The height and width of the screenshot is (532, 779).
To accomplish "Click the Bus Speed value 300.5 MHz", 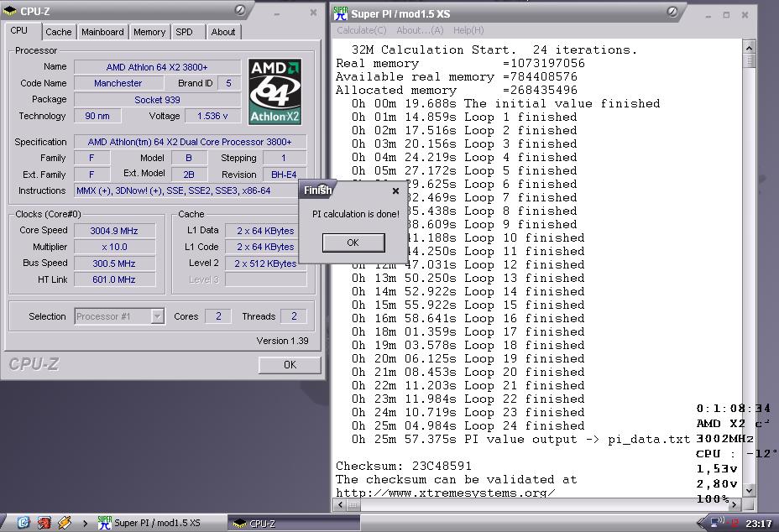I will 114,263.
